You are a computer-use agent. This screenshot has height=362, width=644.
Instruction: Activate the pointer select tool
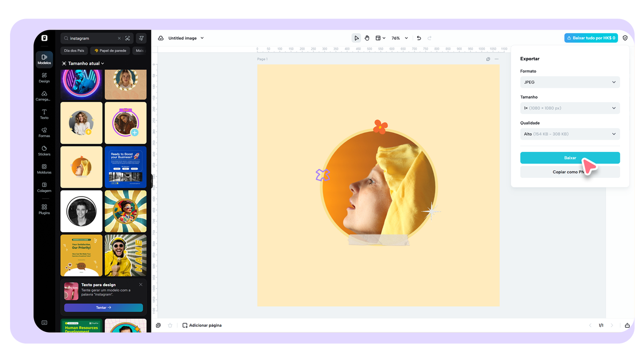(x=356, y=38)
